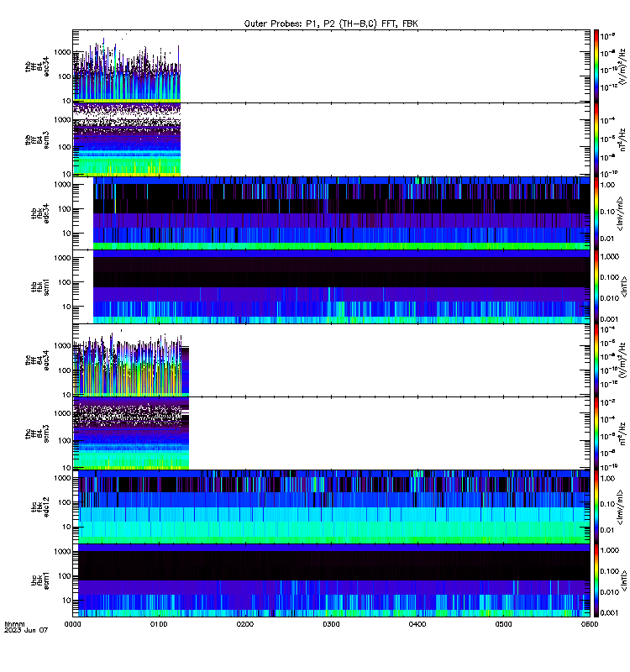Select the 'thc fbk edc12' panel label

pos(40,507)
